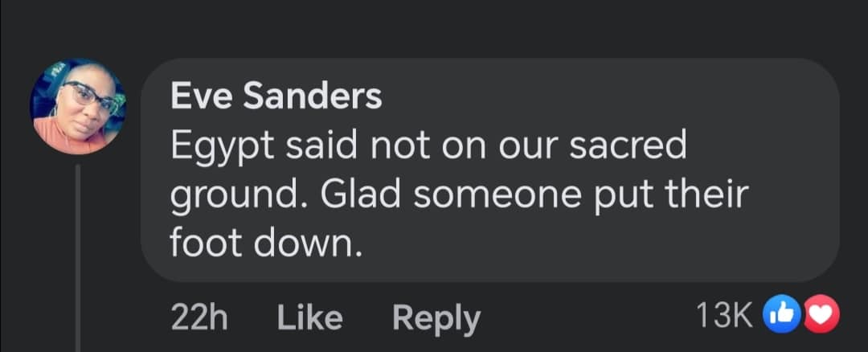Collapse thread via vertical line below avatar

(x=78, y=257)
